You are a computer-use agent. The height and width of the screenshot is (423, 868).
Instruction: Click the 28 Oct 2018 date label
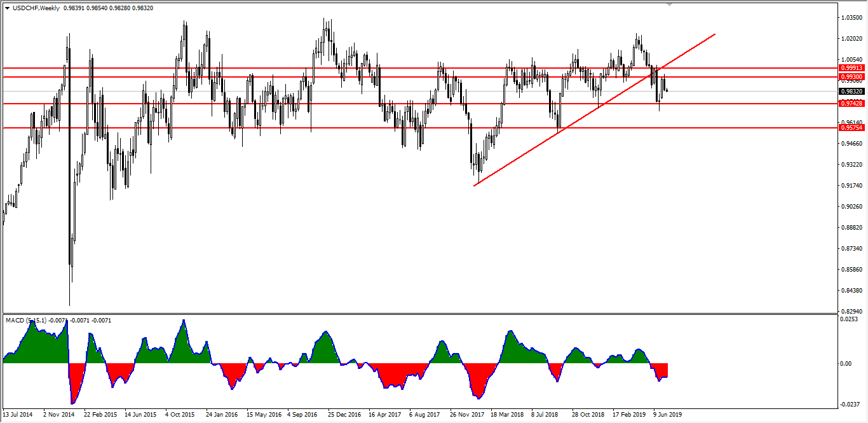pos(588,415)
